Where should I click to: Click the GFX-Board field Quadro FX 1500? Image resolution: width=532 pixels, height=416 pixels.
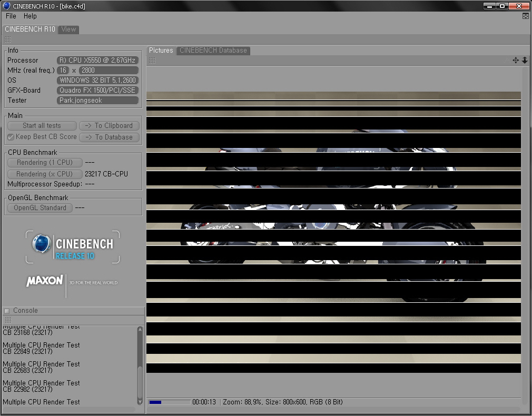click(97, 90)
